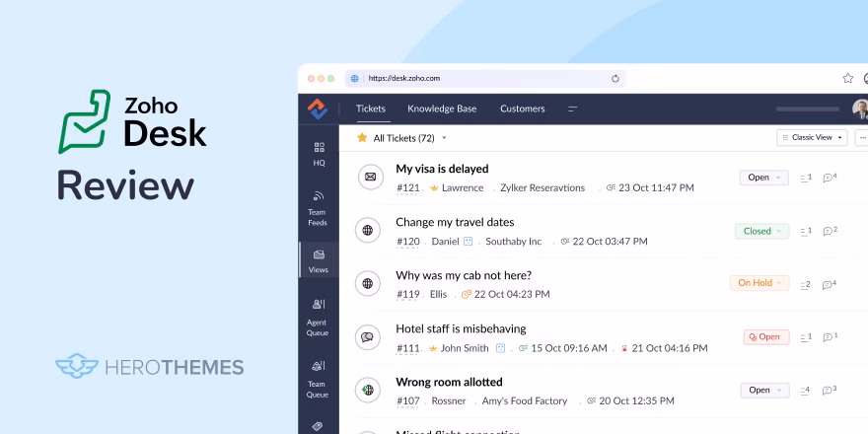Open the Classic View dropdown
868x434 pixels.
point(812,137)
